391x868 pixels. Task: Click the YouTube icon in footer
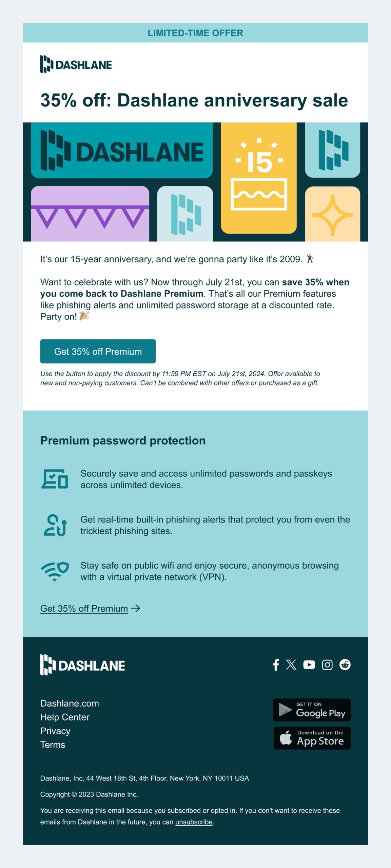pos(309,665)
